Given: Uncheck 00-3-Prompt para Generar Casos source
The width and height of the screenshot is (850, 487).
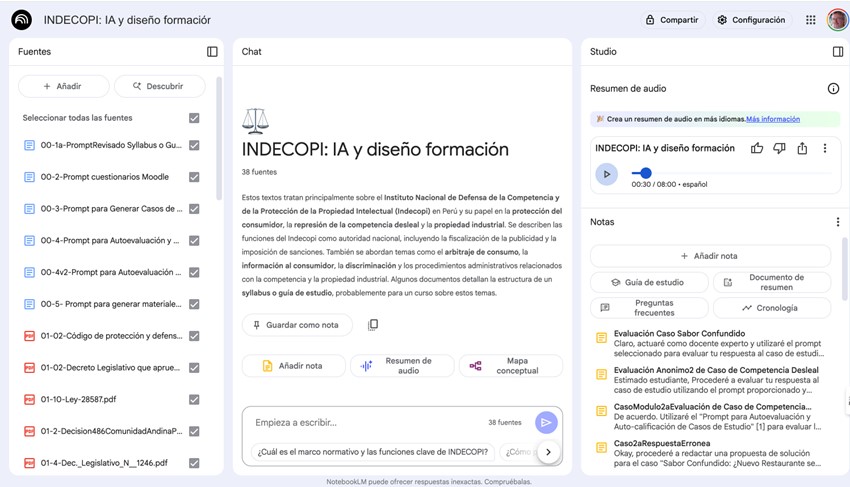Looking at the screenshot, I should 194,209.
